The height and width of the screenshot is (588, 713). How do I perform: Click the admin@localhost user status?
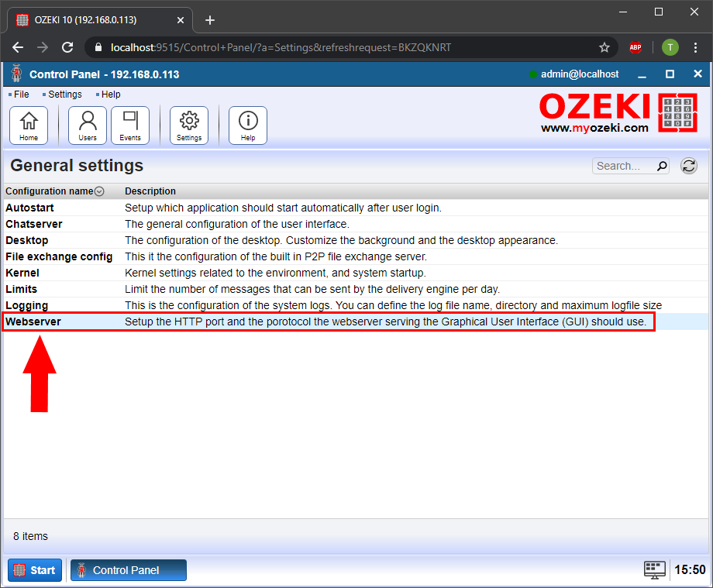click(580, 74)
